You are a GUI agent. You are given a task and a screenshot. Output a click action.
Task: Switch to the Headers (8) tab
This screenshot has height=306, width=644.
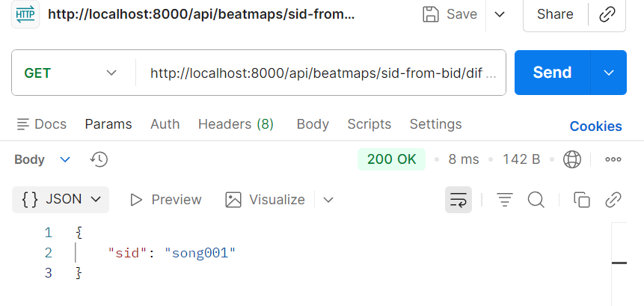[x=236, y=124]
